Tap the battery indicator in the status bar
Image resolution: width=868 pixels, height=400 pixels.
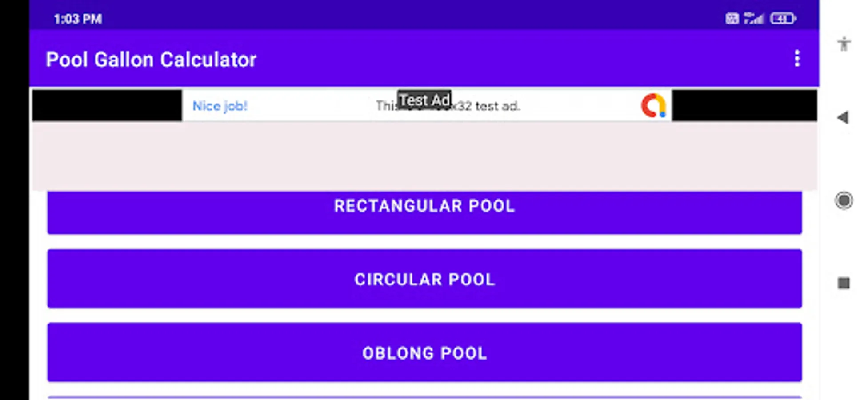783,19
